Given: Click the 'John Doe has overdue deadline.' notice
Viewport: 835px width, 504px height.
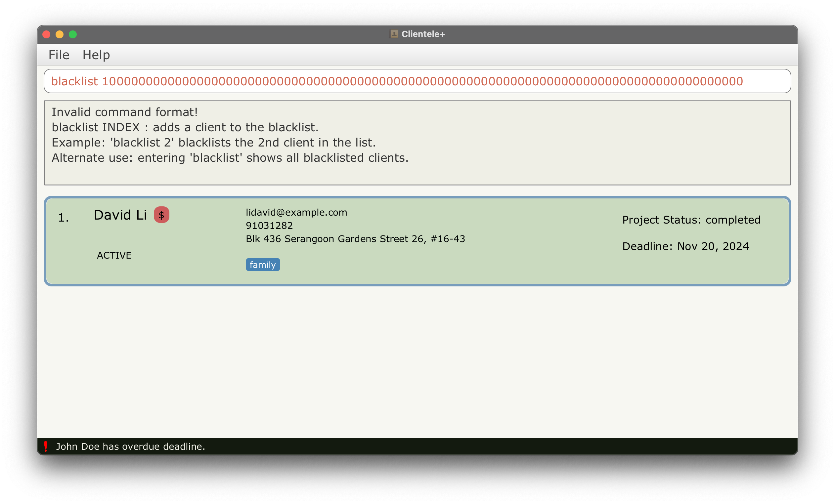Looking at the screenshot, I should click(130, 446).
